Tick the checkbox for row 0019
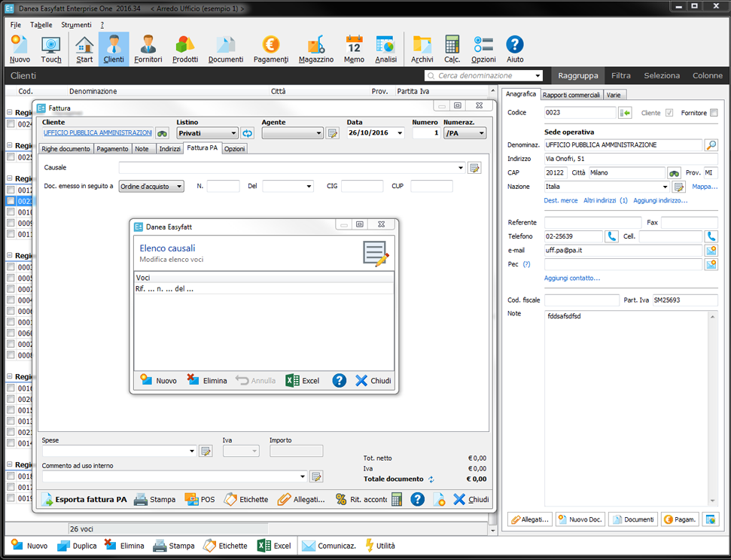 [11, 498]
